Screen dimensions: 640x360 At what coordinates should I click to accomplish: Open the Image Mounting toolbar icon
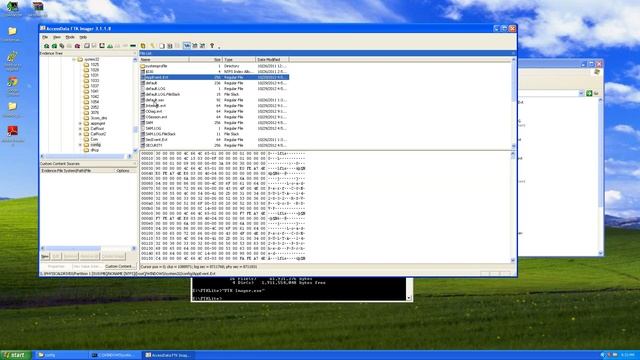[62, 46]
